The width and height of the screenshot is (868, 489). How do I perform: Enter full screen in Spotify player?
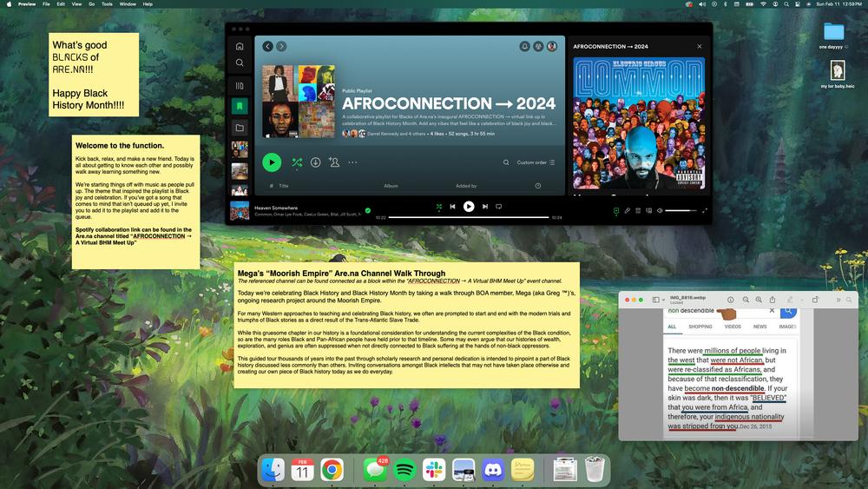click(x=705, y=210)
